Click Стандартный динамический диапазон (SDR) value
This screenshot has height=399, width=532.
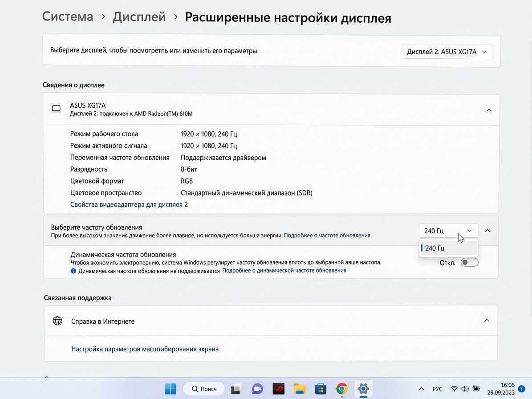pyautogui.click(x=246, y=193)
